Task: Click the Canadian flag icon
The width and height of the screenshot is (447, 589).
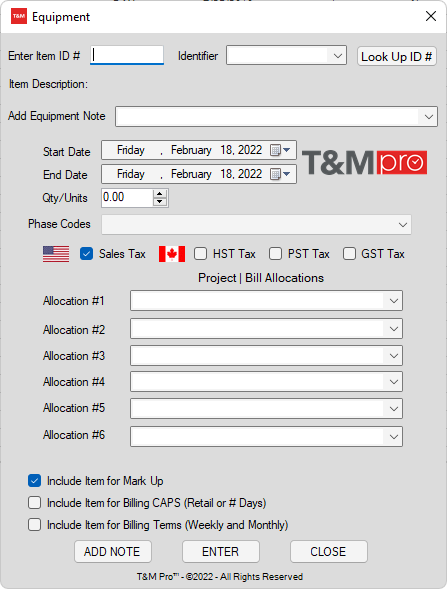Action: click(172, 254)
